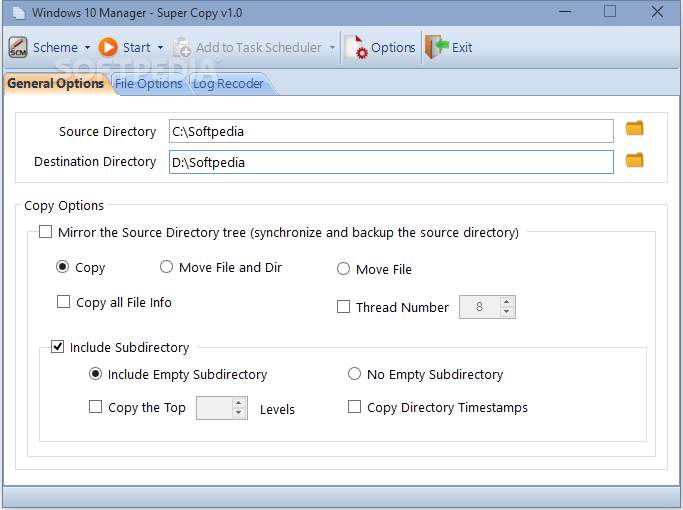
Task: Expand the Scheme dropdown arrow
Action: (87, 47)
